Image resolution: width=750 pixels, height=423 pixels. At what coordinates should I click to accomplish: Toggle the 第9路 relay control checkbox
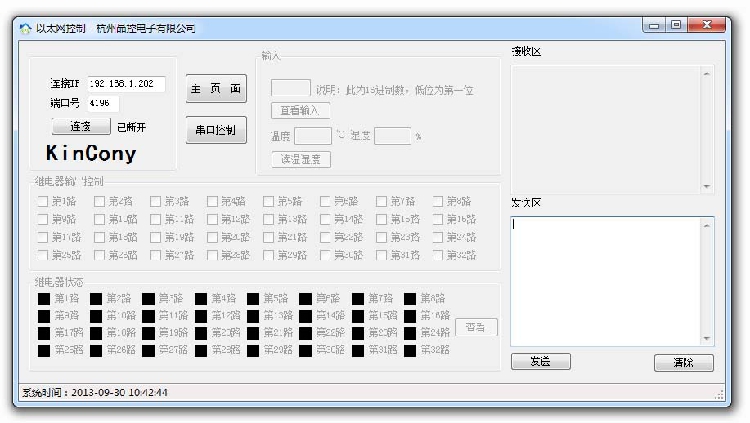click(43, 220)
